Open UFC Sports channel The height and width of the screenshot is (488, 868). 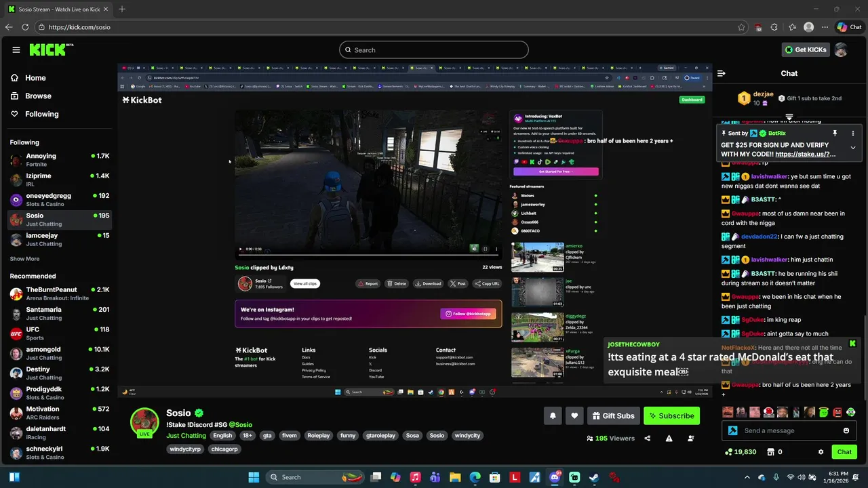tap(60, 333)
